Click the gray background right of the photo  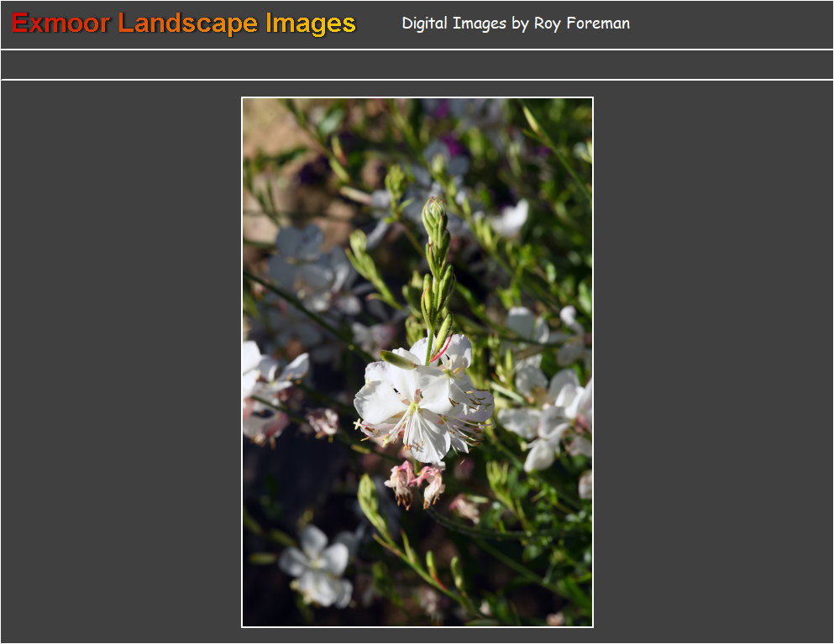coord(712,361)
